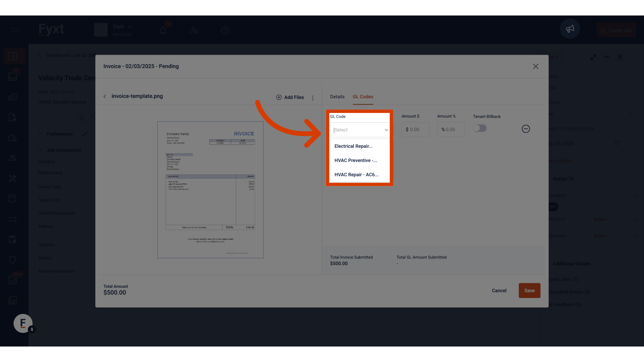644x362 pixels.
Task: Open the Beta reports sidebar icon
Action: click(13, 280)
